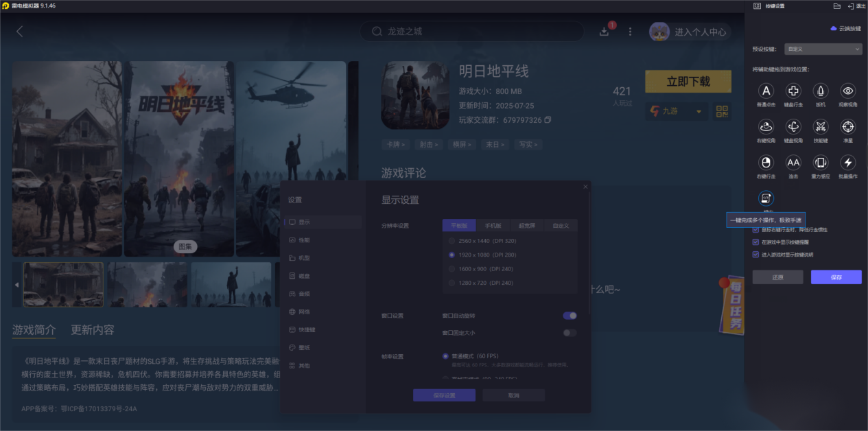868x431 pixels.
Task: Click the 保存 button in key settings
Action: (x=836, y=277)
